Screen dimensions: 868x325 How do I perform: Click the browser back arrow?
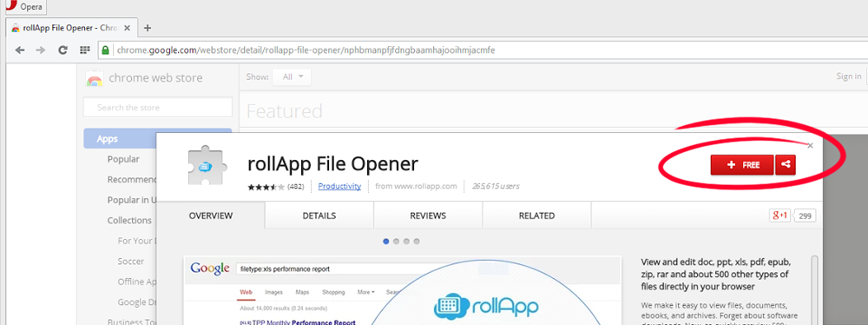(20, 50)
